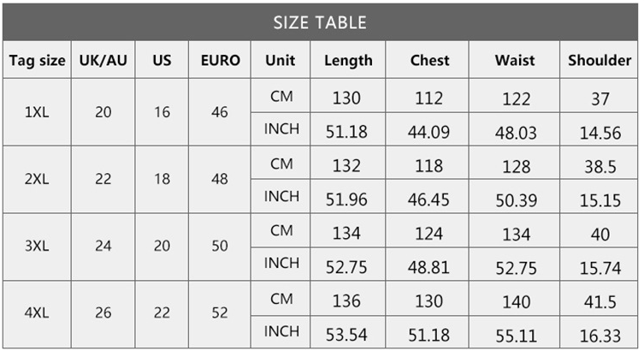Click the US size 18 cell
Viewport: 644px width, 351px height.
tap(162, 179)
